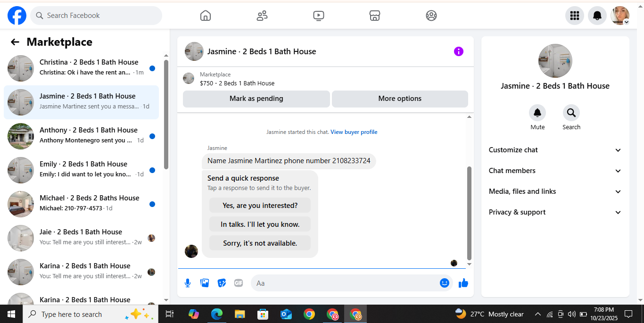Open the Friends icon in top navigation

click(262, 16)
